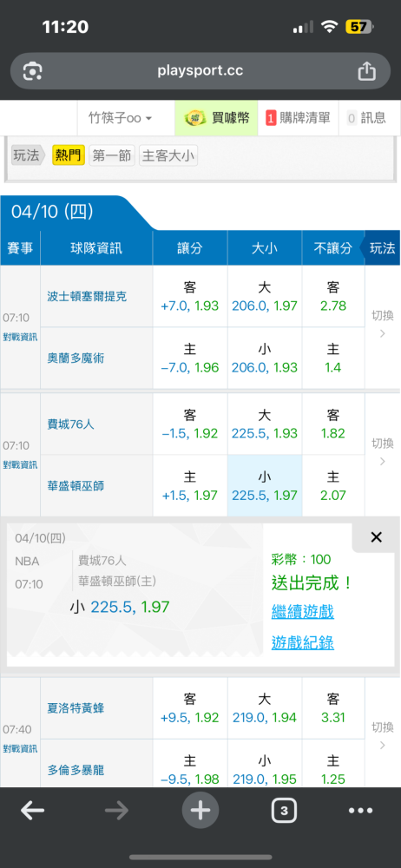Tap the camera lens search icon

pyautogui.click(x=33, y=71)
